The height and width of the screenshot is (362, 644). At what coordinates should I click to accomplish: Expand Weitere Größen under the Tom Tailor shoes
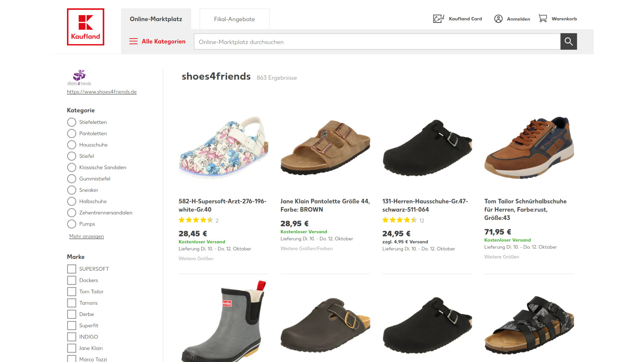pos(501,257)
